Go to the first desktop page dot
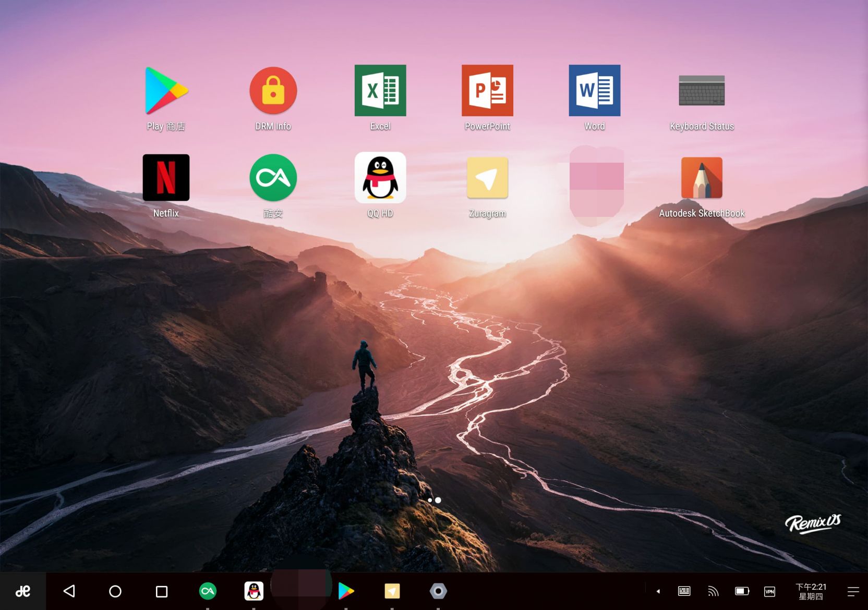 pos(430,500)
